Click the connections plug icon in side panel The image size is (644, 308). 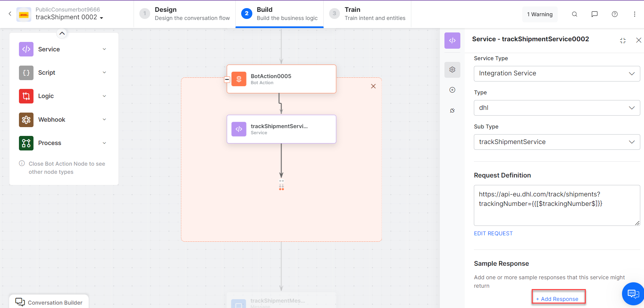pos(452,111)
